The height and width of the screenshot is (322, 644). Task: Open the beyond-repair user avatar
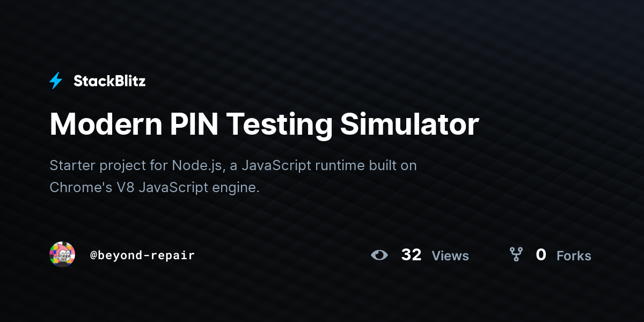(x=62, y=254)
